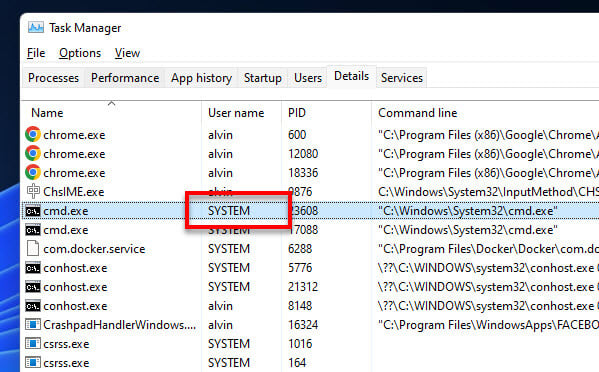Click SYSTEM user of com.docker.service

pyautogui.click(x=229, y=249)
